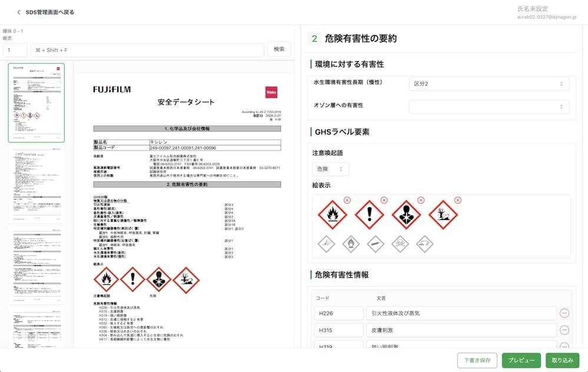Remove the flame pictogram with its red X
The image size is (588, 372).
pyautogui.click(x=347, y=200)
